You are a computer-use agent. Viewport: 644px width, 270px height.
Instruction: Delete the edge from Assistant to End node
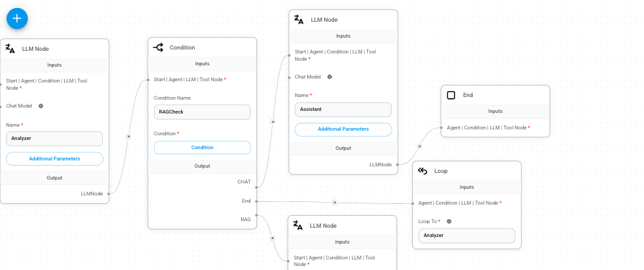[419, 147]
